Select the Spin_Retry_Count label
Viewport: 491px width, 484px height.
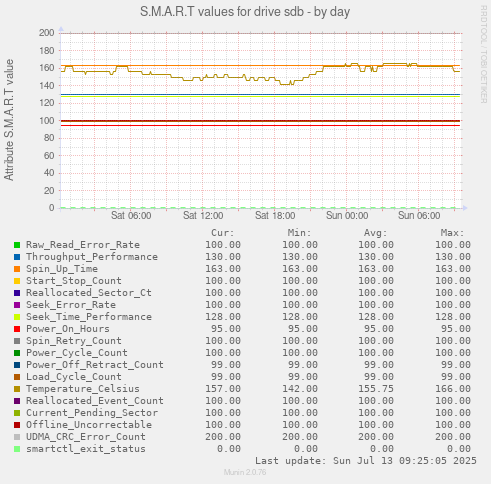74,341
